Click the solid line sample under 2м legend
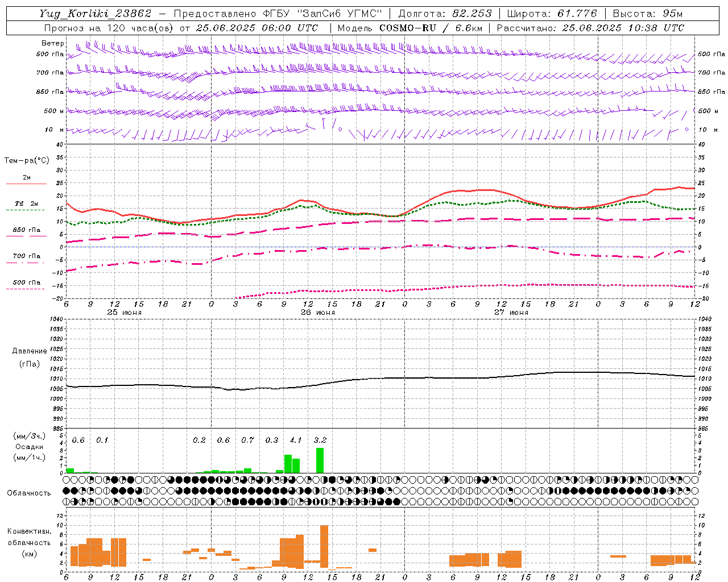The image size is (728, 582). coord(26,184)
